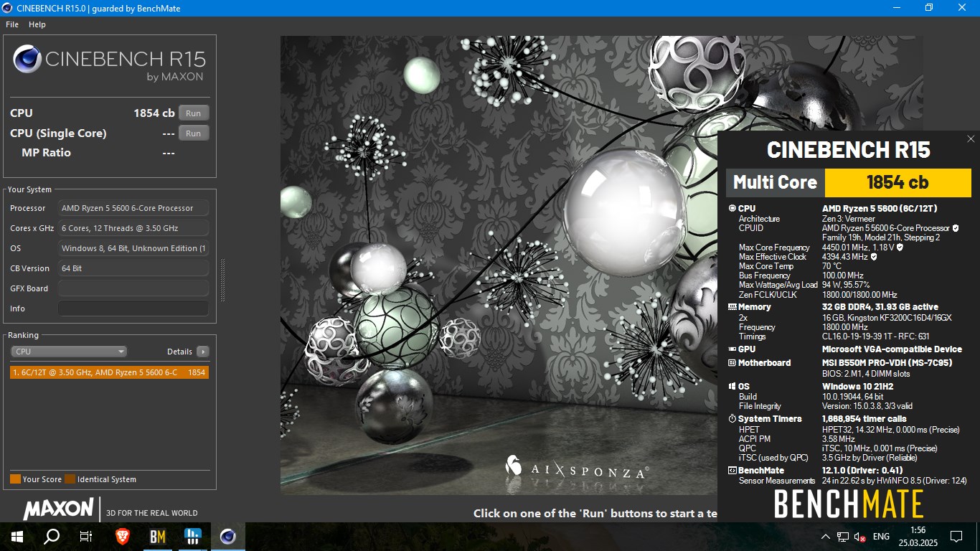The height and width of the screenshot is (551, 980).
Task: Launch Brave browser from the taskbar
Action: point(123,537)
